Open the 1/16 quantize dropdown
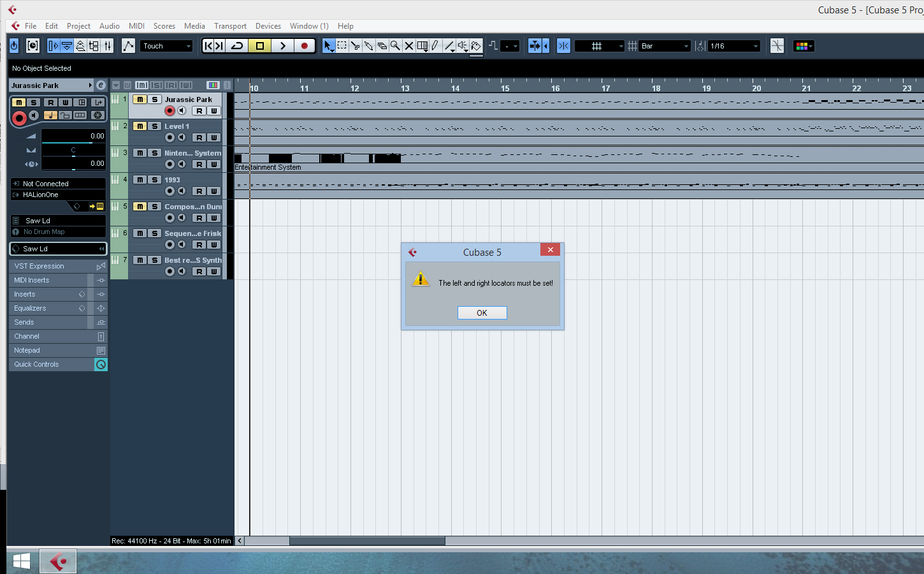Viewport: 924px width, 574px height. click(735, 46)
